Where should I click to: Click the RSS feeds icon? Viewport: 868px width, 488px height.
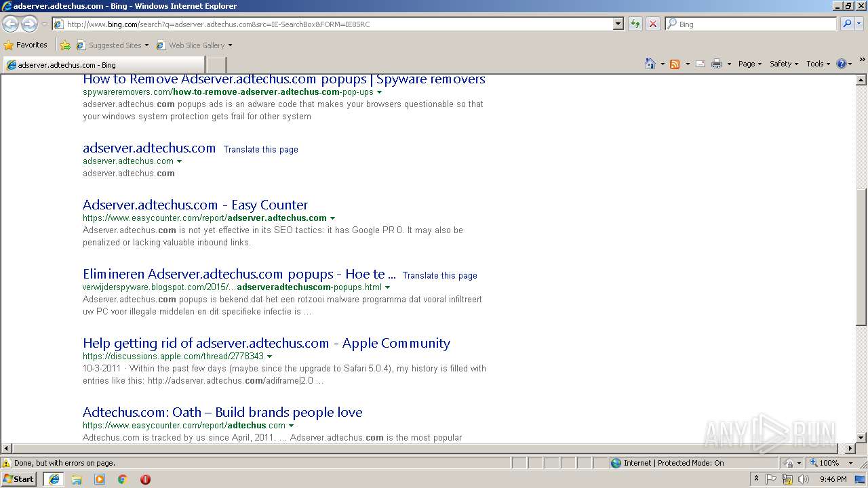(x=675, y=64)
